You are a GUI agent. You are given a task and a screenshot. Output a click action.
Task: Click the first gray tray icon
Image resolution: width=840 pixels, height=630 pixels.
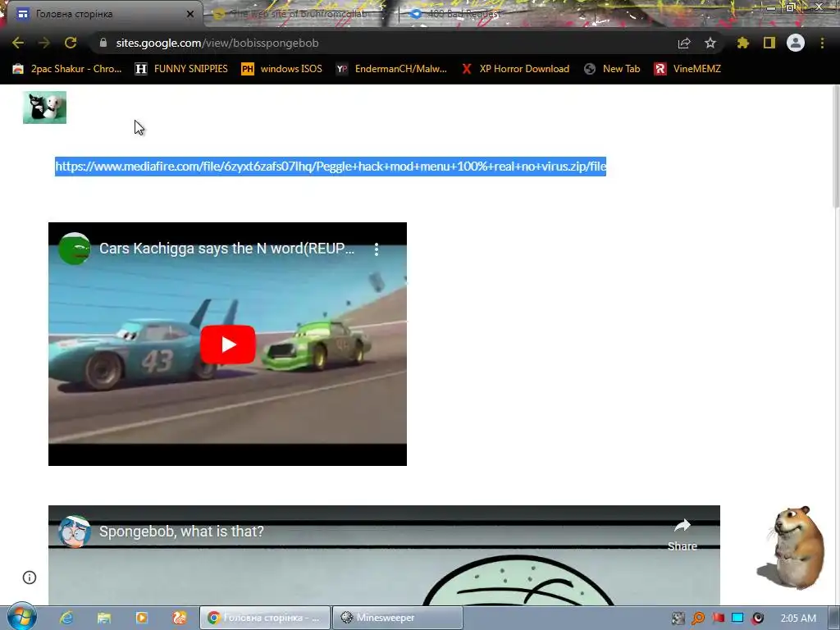[x=678, y=619]
